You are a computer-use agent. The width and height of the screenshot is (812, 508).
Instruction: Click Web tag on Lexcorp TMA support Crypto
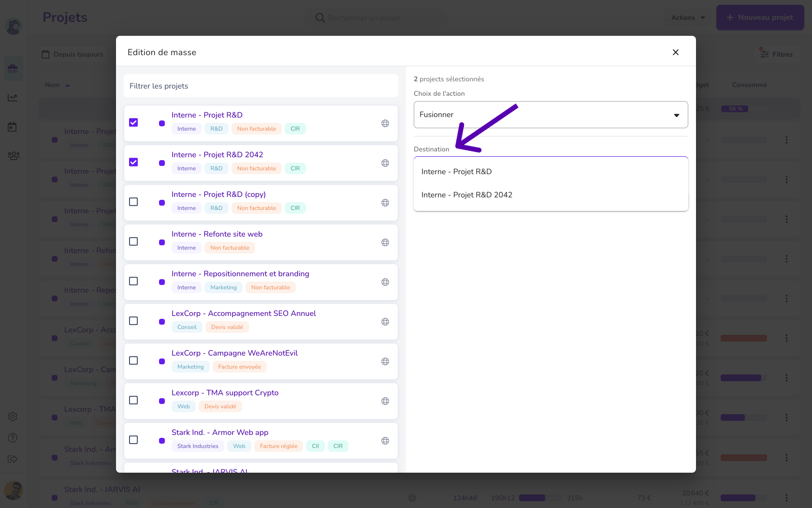[x=184, y=406]
